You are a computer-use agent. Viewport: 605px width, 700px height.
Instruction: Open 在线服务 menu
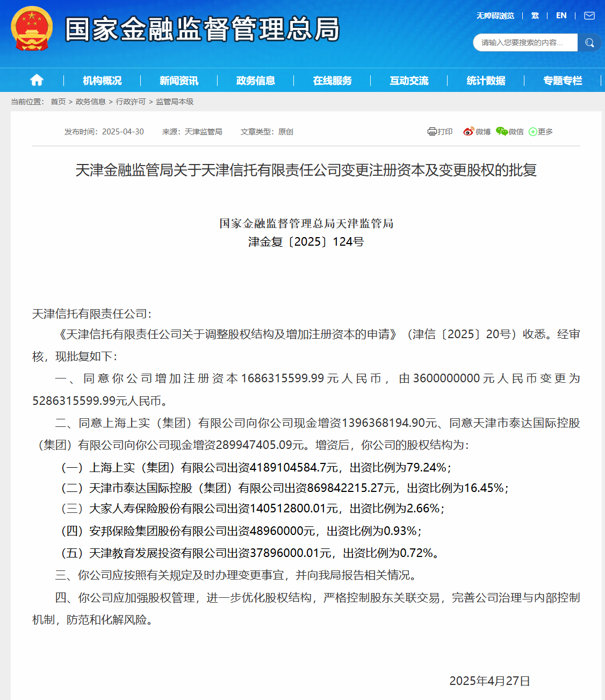[333, 81]
